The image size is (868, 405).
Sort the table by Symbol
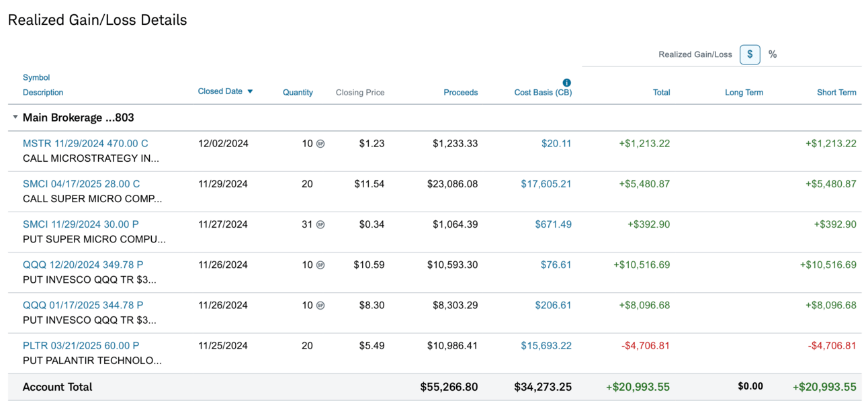point(36,77)
